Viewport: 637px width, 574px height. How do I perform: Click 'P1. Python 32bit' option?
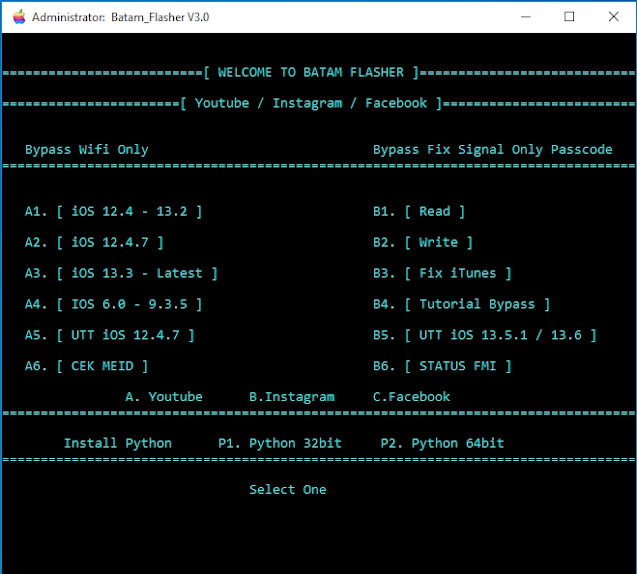coord(280,443)
